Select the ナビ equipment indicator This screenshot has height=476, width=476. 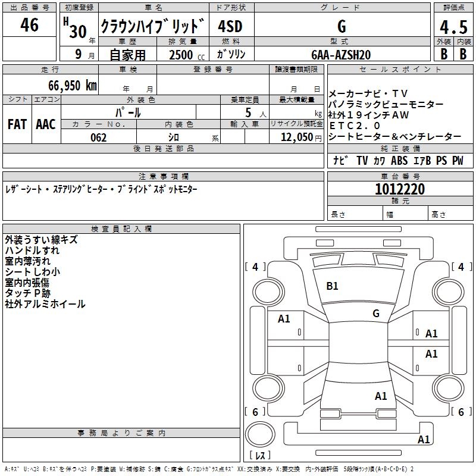click(340, 161)
